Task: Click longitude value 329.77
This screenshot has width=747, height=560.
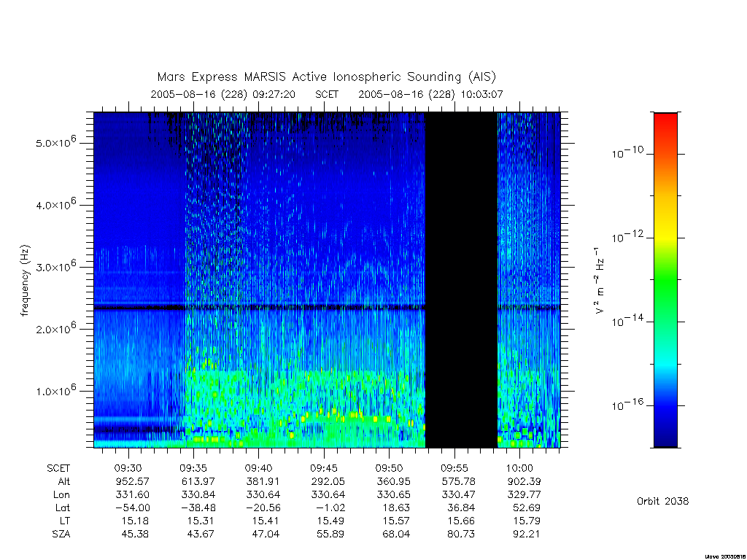Action: click(524, 495)
